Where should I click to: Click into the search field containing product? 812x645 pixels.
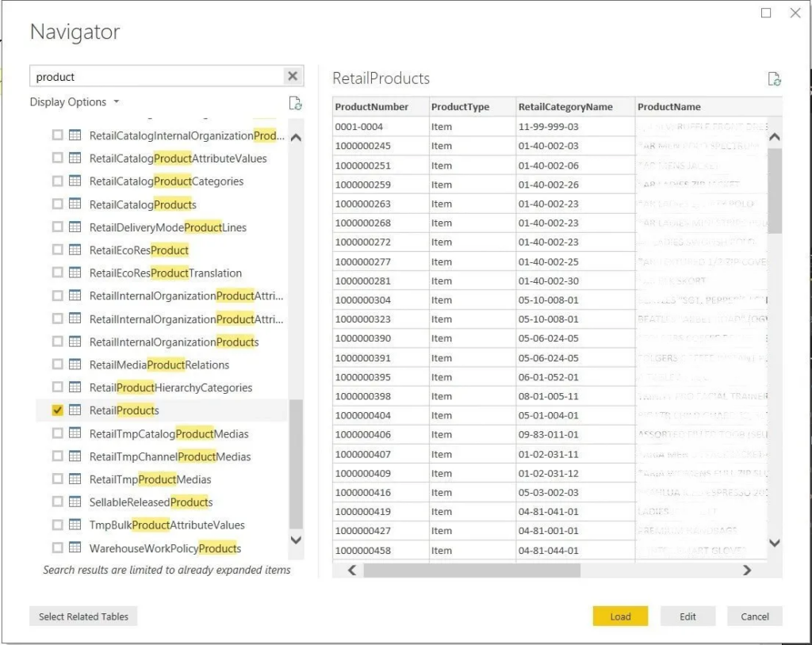[x=158, y=77]
